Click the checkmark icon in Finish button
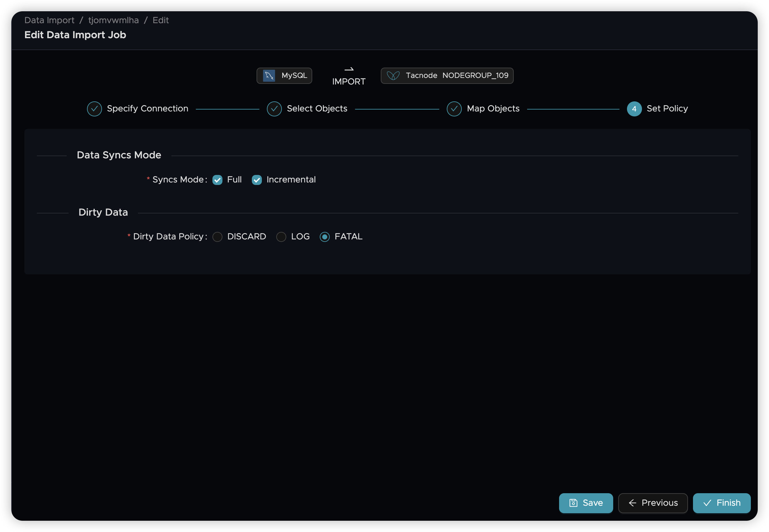Viewport: 769px width, 532px height. [707, 503]
